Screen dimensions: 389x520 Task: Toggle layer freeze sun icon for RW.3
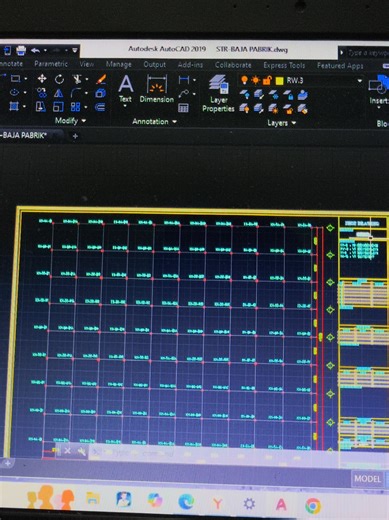coord(256,80)
